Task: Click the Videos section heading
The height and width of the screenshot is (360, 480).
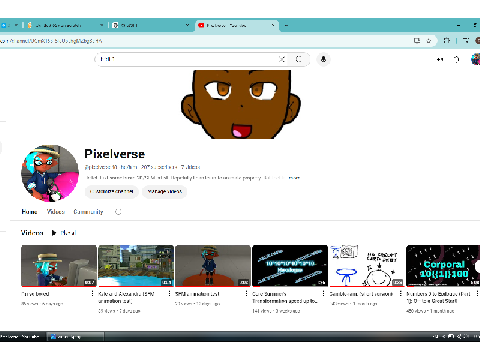Action: pos(32,233)
